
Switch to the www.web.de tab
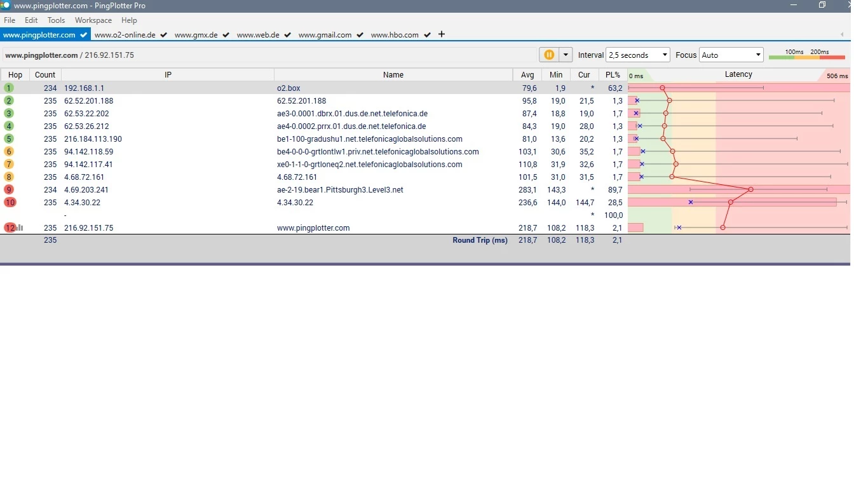264,35
